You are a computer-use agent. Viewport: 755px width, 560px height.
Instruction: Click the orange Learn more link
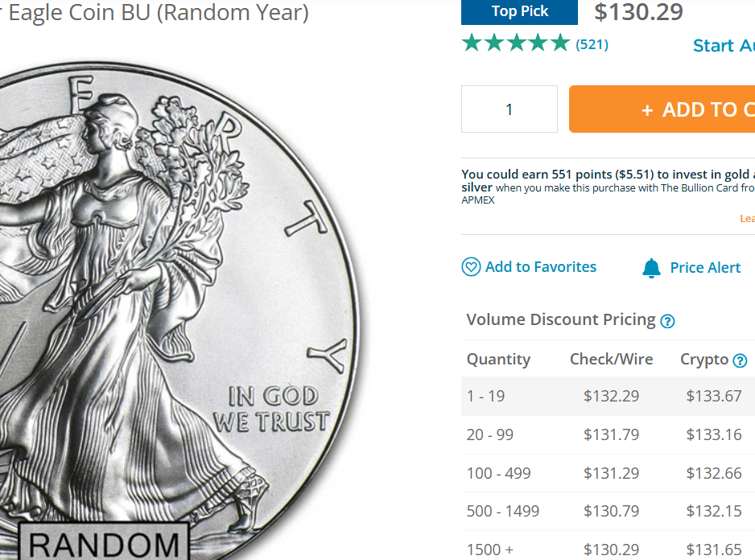(747, 219)
